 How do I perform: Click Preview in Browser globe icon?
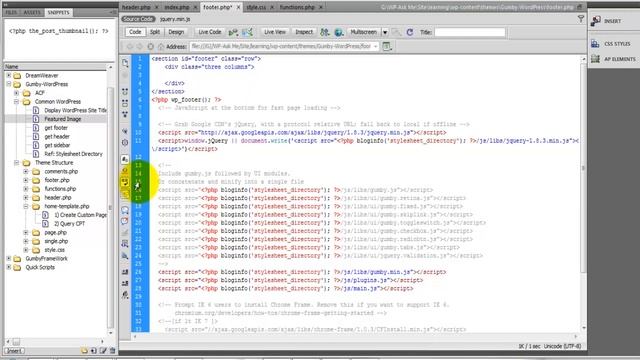pyautogui.click(x=339, y=32)
